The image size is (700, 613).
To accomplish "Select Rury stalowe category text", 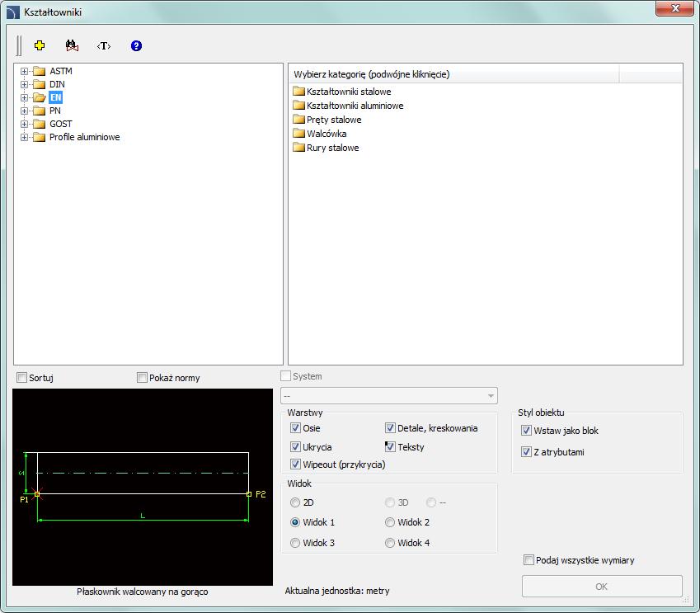I will click(332, 148).
